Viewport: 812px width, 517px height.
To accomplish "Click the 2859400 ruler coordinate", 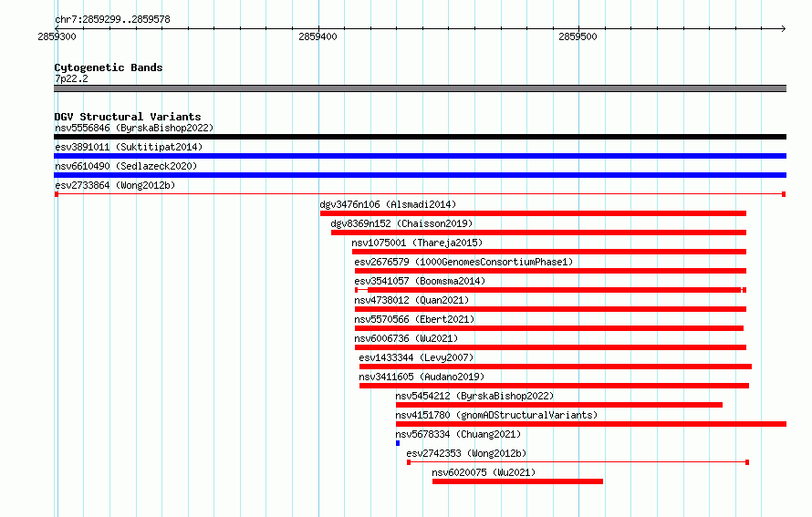I will pyautogui.click(x=318, y=36).
